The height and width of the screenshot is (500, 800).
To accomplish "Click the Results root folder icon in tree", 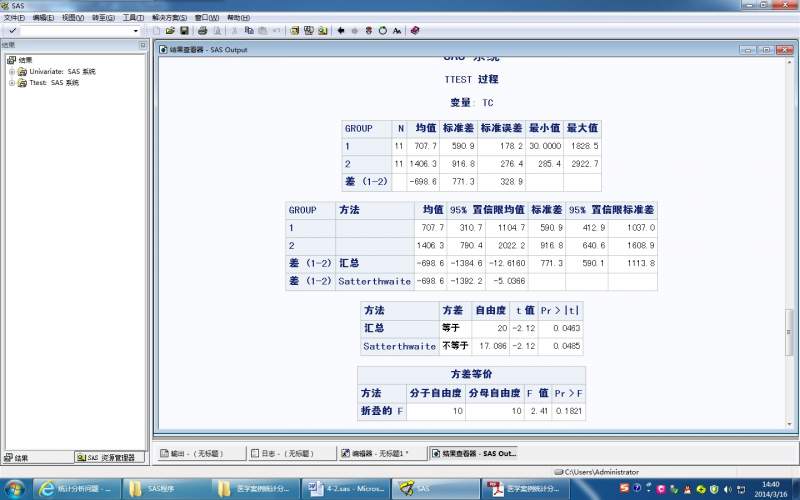I will [x=11, y=60].
